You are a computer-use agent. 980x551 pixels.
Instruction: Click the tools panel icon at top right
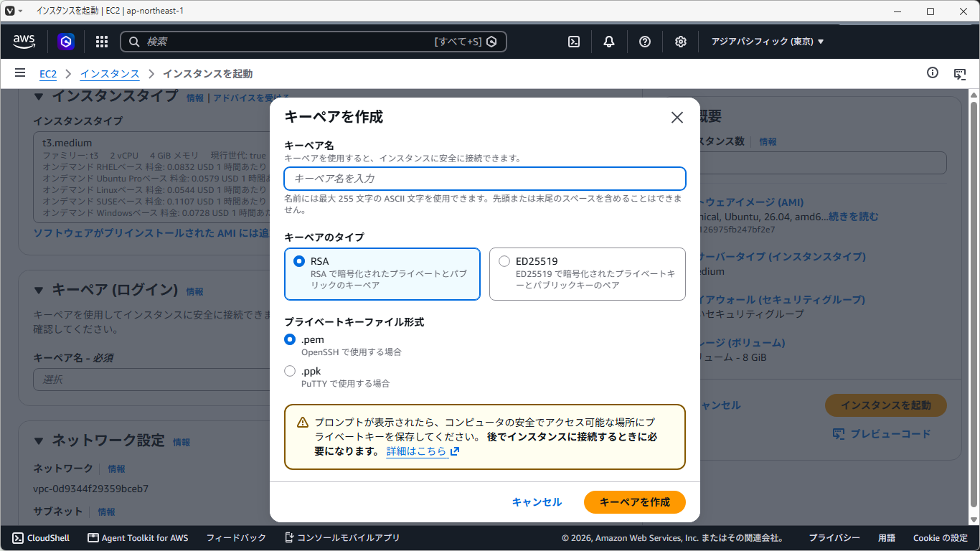[960, 73]
